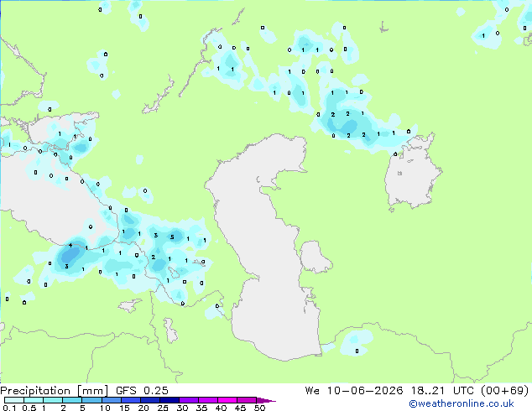Click the date '10-06-2026' in the caption
Screen dimensions: 532x411
[x=365, y=391]
